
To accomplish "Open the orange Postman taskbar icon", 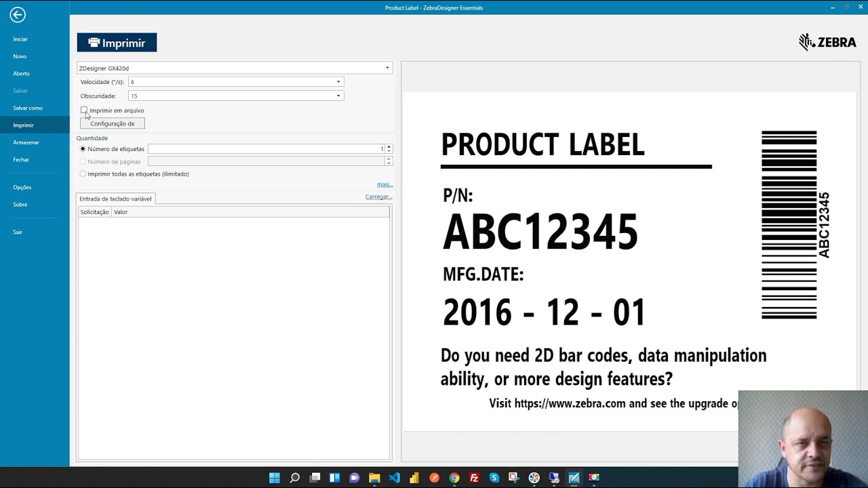I will 434,478.
